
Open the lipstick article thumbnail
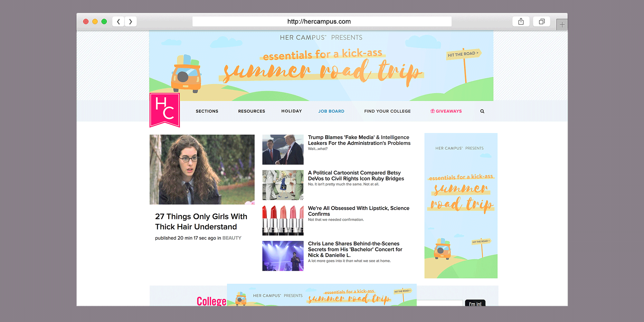point(283,220)
